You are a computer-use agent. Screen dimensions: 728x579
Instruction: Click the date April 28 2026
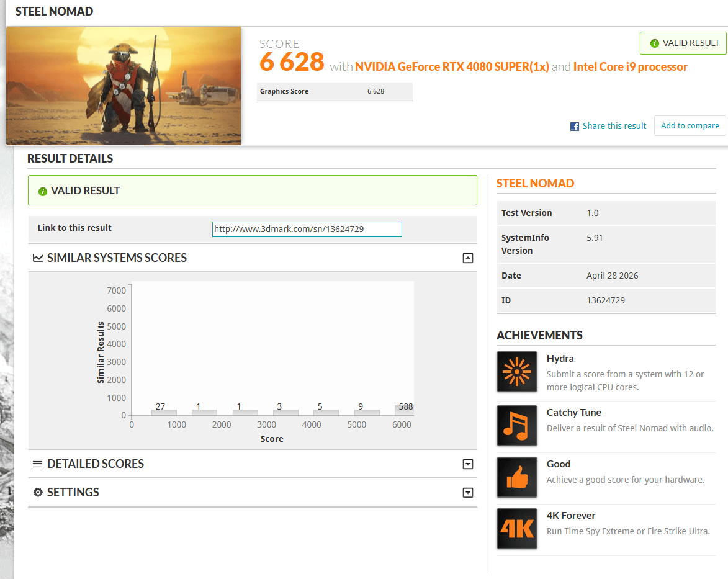tap(612, 276)
